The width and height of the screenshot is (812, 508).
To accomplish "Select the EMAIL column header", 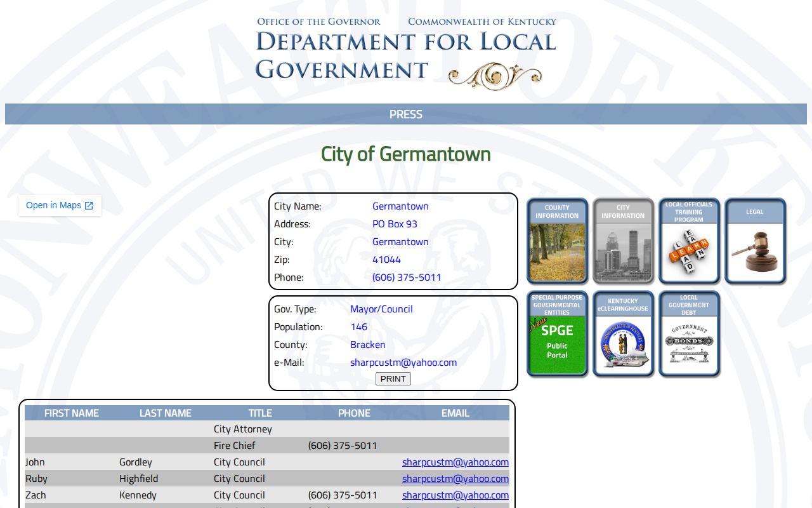I will 455,413.
